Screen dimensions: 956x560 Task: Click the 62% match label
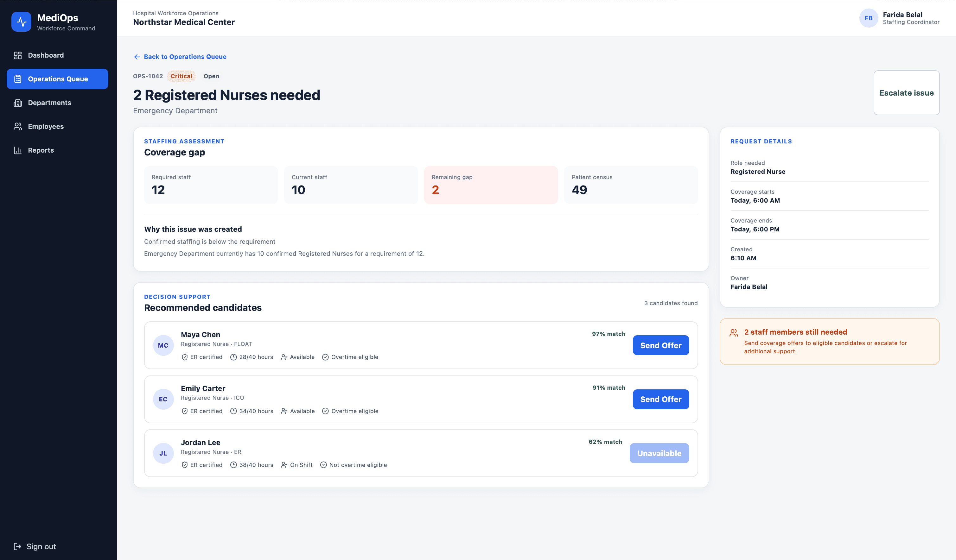pos(605,442)
